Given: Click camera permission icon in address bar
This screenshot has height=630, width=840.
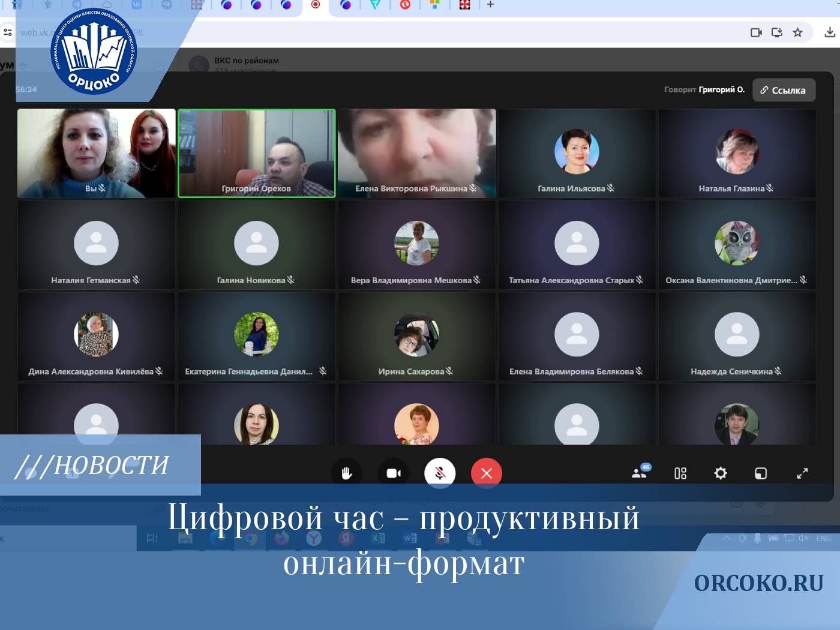Looking at the screenshot, I should coord(756,32).
